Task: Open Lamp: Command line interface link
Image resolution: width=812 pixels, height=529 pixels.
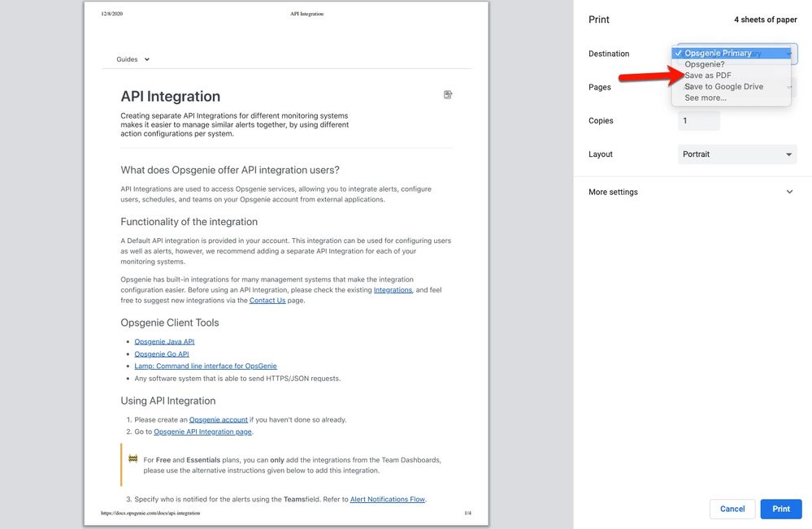Action: point(206,366)
